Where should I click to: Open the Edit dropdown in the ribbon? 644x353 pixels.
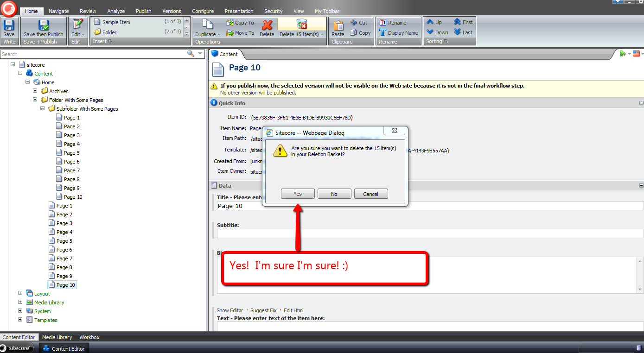pyautogui.click(x=78, y=34)
